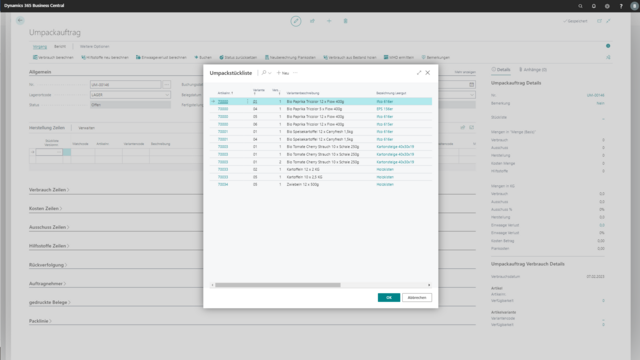Click Status zurücksetzen action
The image size is (640, 360).
(x=238, y=58)
